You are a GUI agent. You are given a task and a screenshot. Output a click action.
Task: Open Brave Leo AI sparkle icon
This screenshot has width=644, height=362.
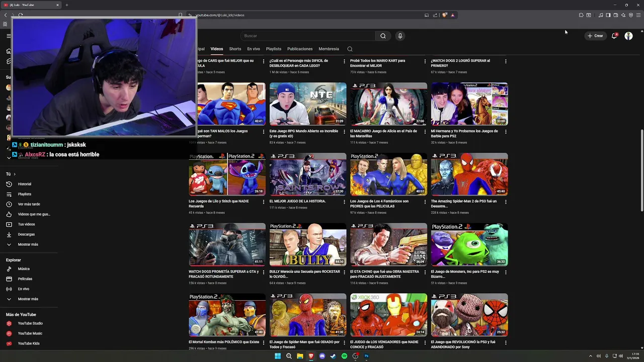coord(623,15)
